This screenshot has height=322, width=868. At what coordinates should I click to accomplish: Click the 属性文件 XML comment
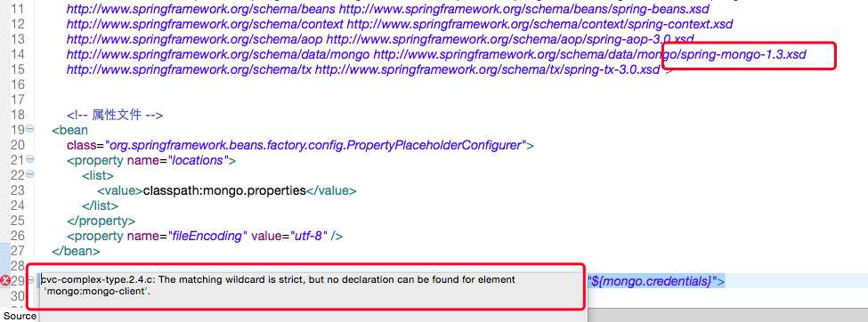click(x=115, y=115)
